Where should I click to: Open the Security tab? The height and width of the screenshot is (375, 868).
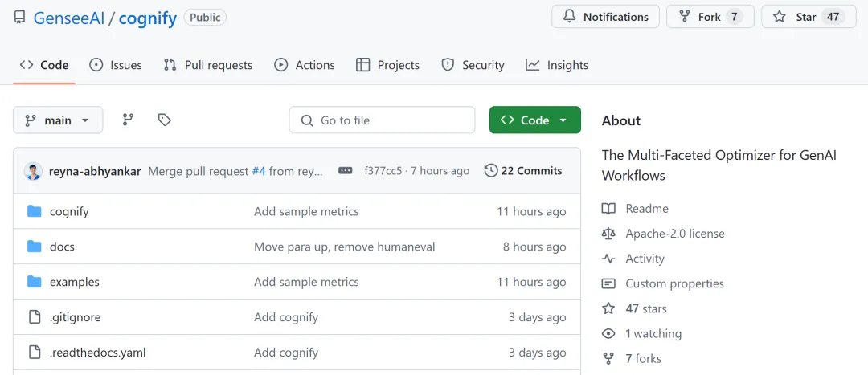pyautogui.click(x=473, y=65)
